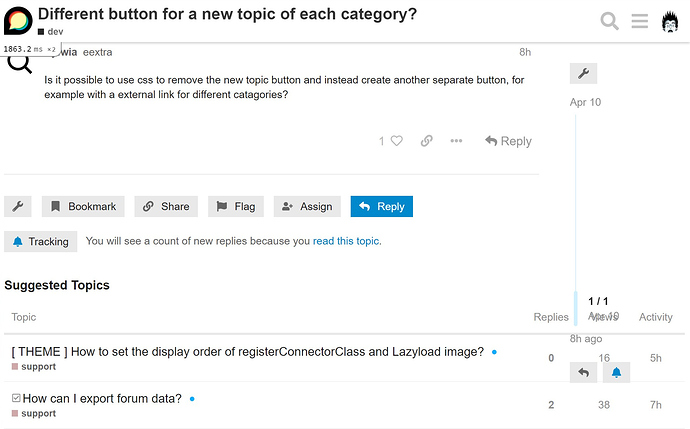Click reply count 2 for export topic
The height and width of the screenshot is (429, 690).
click(x=551, y=405)
